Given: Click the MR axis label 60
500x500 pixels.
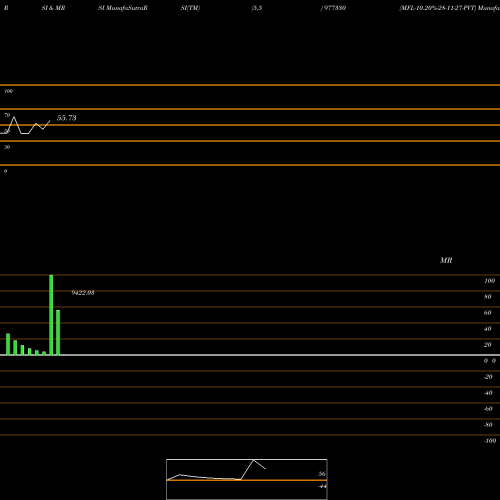Looking at the screenshot, I should tap(488, 313).
